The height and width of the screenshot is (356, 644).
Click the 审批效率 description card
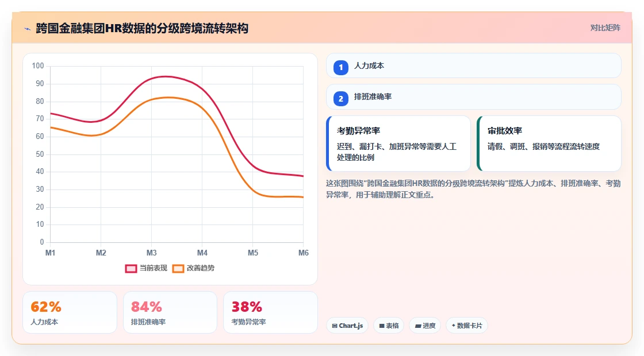click(x=549, y=144)
